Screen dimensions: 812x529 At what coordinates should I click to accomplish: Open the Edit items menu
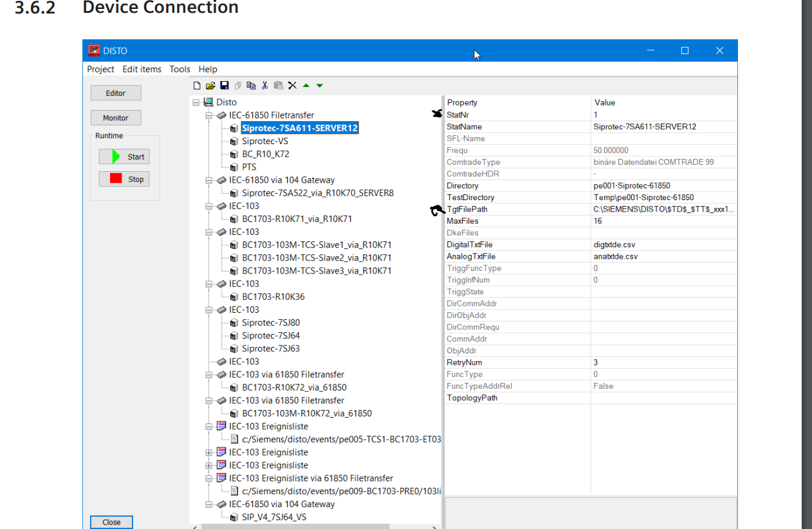point(142,69)
